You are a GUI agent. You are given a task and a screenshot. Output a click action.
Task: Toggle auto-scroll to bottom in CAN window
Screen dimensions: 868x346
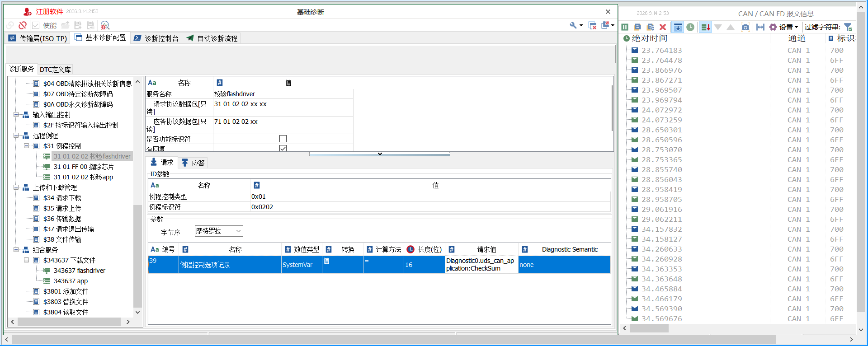tap(678, 27)
